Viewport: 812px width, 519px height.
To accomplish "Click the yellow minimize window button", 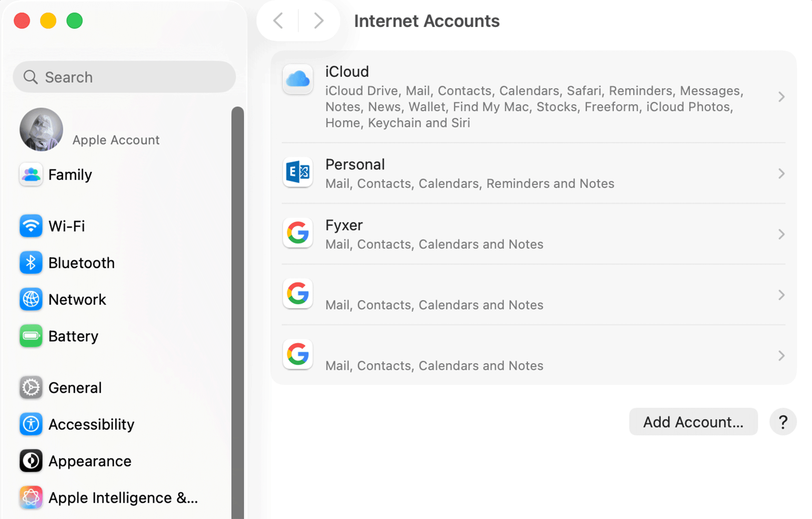I will (x=48, y=21).
